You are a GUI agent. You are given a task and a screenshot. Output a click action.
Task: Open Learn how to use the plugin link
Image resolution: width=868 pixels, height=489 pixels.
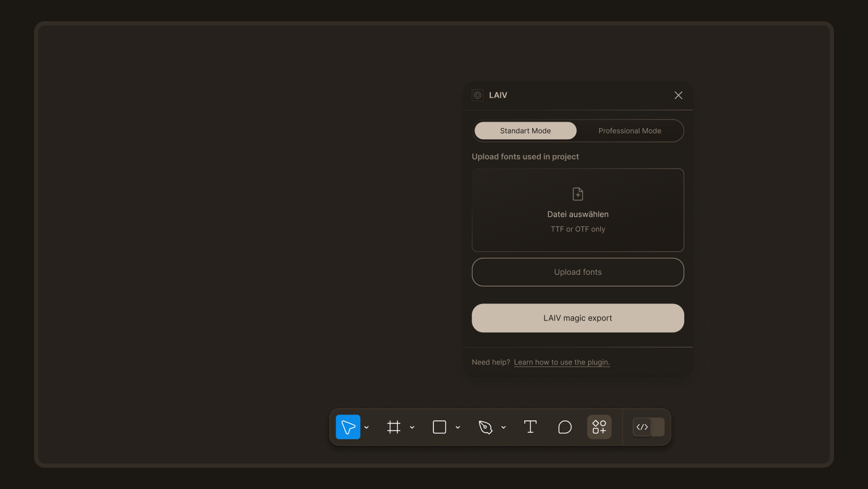point(562,362)
